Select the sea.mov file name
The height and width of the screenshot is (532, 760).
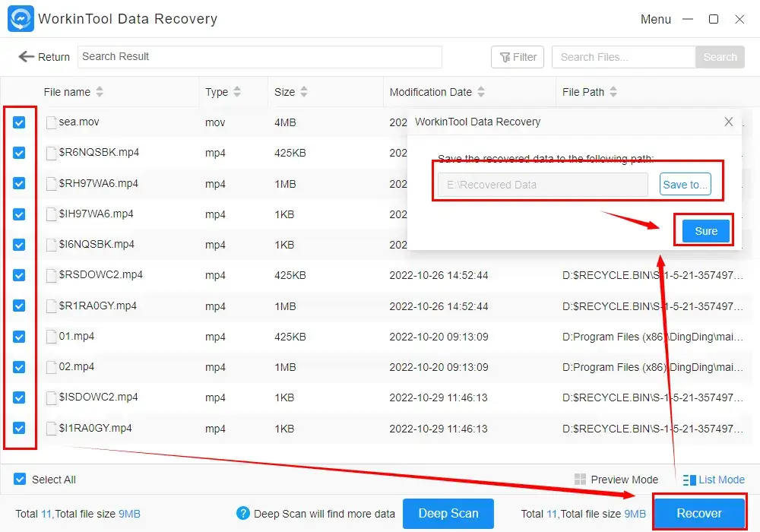pos(79,122)
